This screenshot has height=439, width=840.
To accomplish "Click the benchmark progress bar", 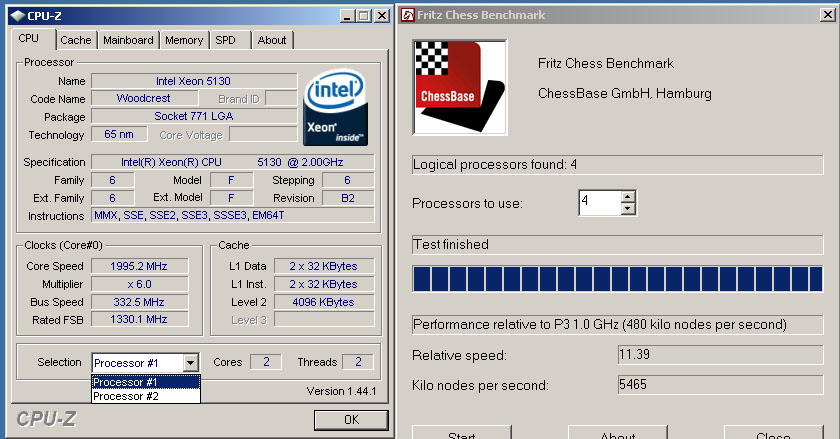I will click(617, 279).
